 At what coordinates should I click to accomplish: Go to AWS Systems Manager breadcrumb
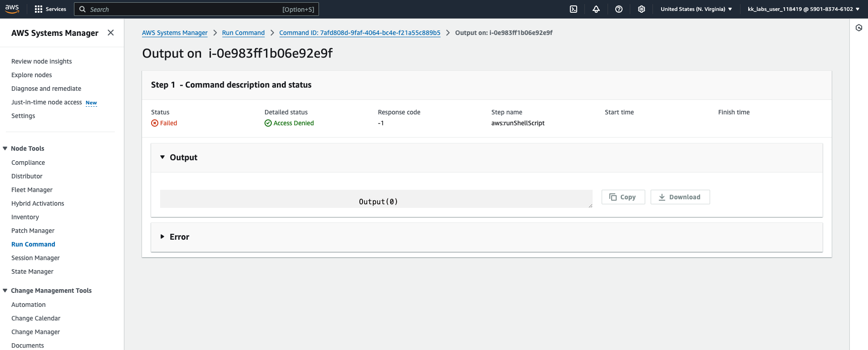tap(175, 33)
